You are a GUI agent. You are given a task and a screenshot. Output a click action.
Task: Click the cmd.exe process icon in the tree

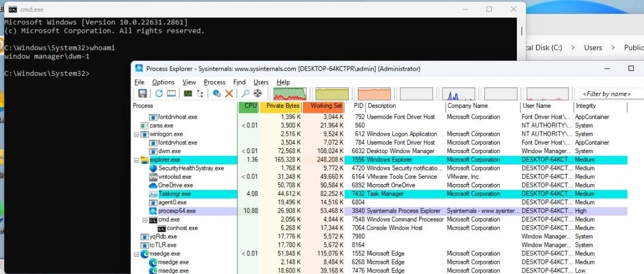click(x=153, y=219)
